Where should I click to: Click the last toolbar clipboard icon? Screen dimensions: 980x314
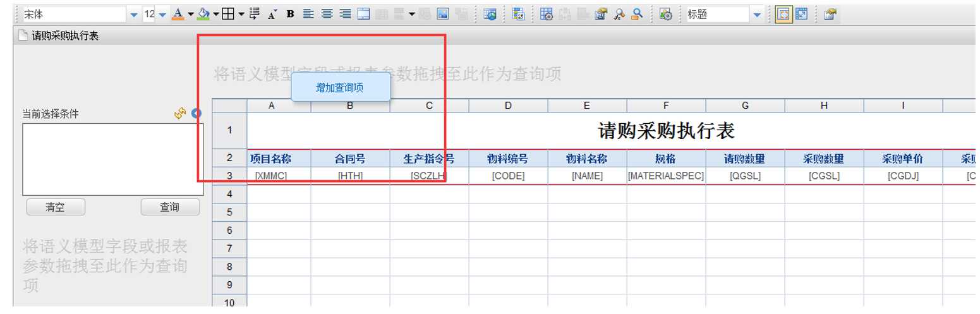point(830,14)
